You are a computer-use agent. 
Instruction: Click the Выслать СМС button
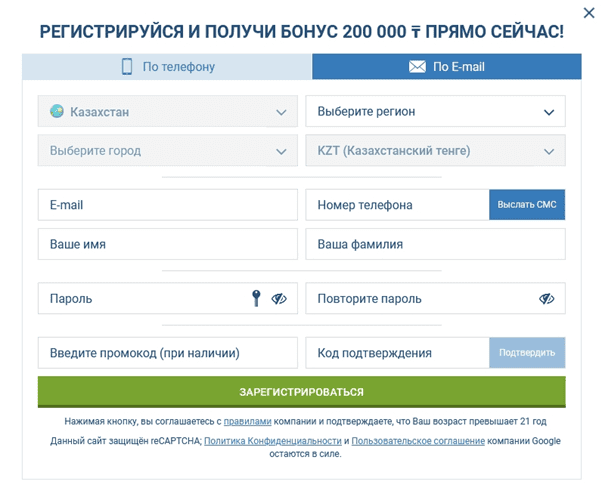[x=527, y=205]
